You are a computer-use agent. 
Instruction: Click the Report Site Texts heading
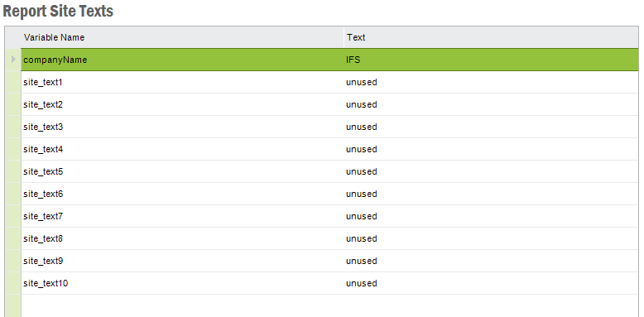pyautogui.click(x=58, y=11)
